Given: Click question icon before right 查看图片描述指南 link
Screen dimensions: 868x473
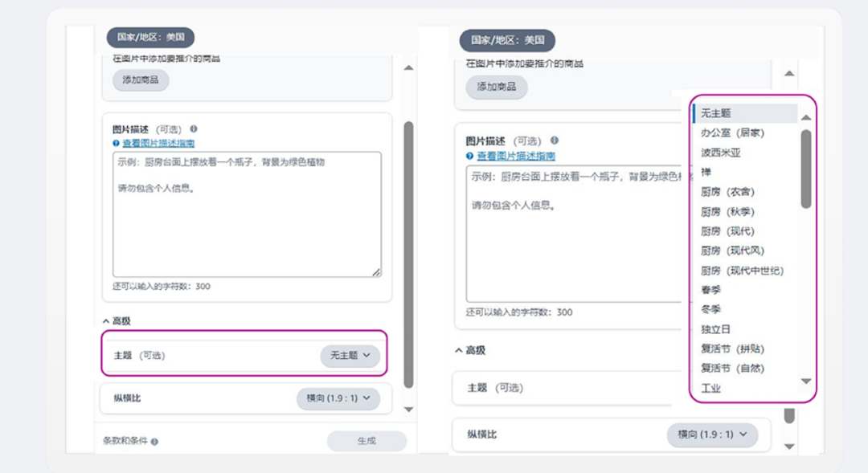Looking at the screenshot, I should point(470,156).
